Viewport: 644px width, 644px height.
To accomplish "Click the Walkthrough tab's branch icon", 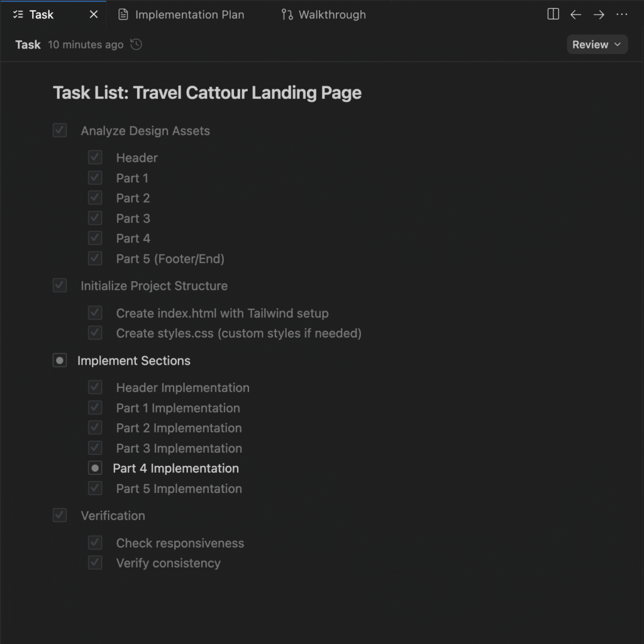I will pos(287,14).
